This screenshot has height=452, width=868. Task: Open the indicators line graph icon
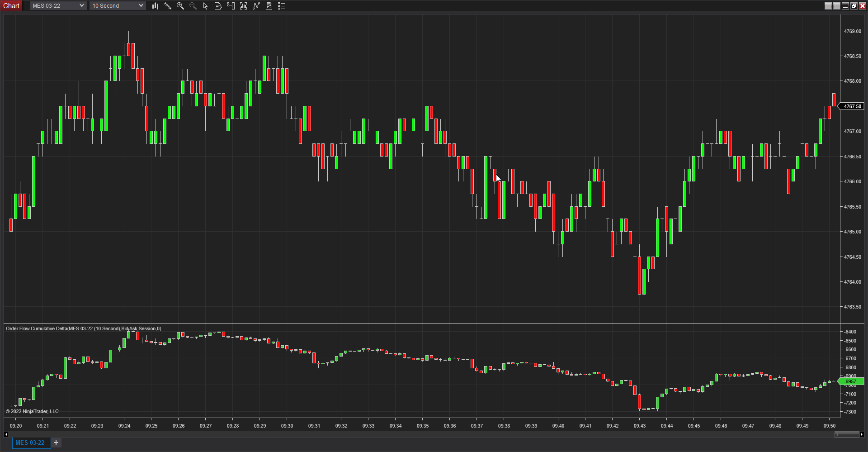(x=256, y=6)
